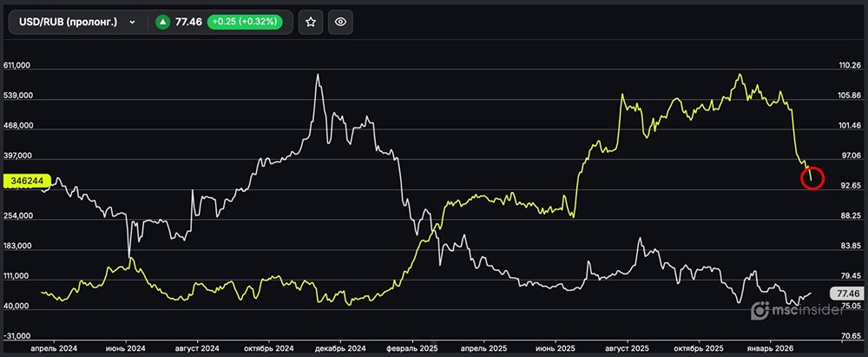Click the 70.65 right axis label

point(850,336)
